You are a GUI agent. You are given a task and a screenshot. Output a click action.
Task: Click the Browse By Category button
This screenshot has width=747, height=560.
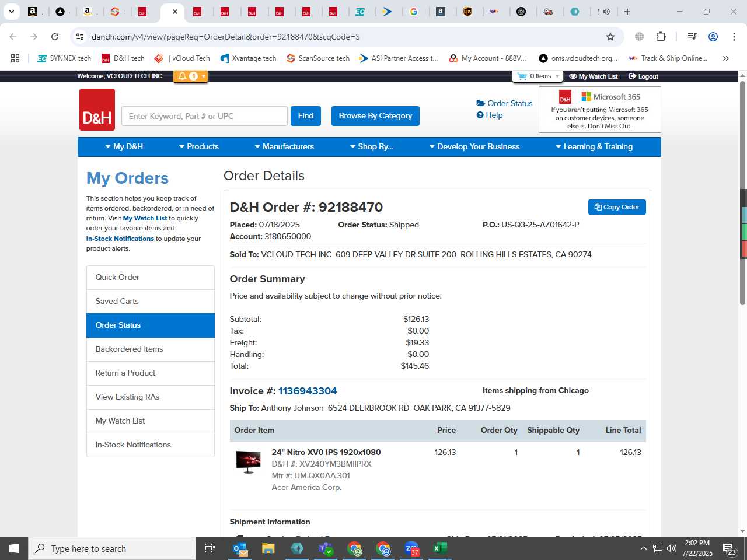[x=375, y=116]
